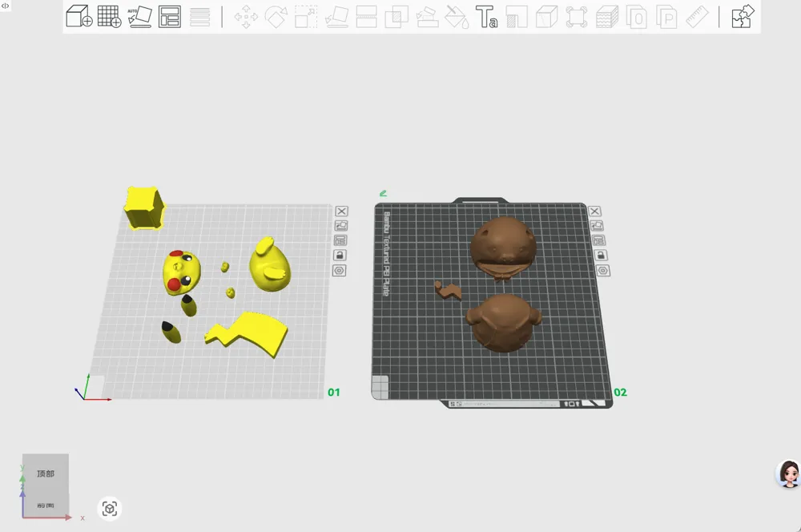801x532 pixels.
Task: Arrange objects on plate 02
Action: click(x=598, y=240)
